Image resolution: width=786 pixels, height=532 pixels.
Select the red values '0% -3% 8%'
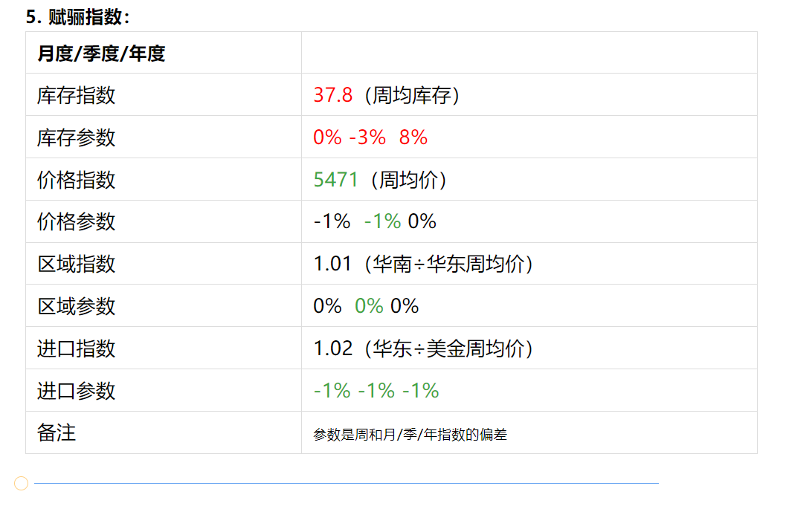[370, 137]
